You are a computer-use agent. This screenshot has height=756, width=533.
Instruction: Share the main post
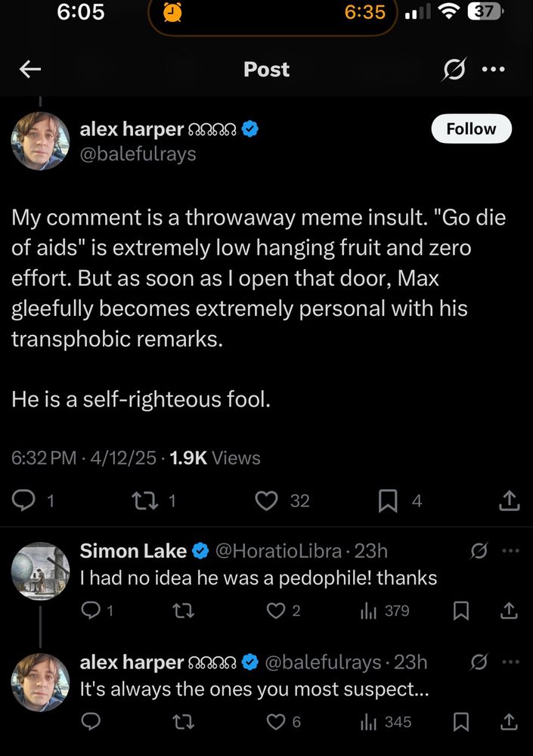click(x=509, y=500)
